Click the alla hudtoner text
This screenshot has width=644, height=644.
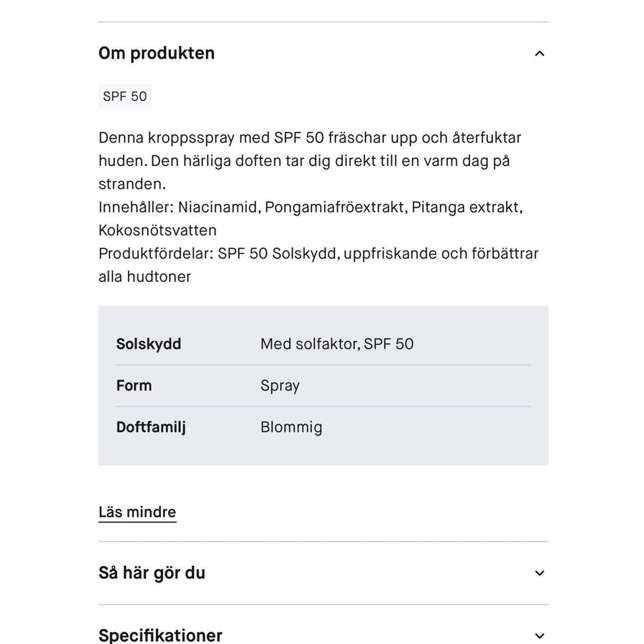click(x=145, y=276)
